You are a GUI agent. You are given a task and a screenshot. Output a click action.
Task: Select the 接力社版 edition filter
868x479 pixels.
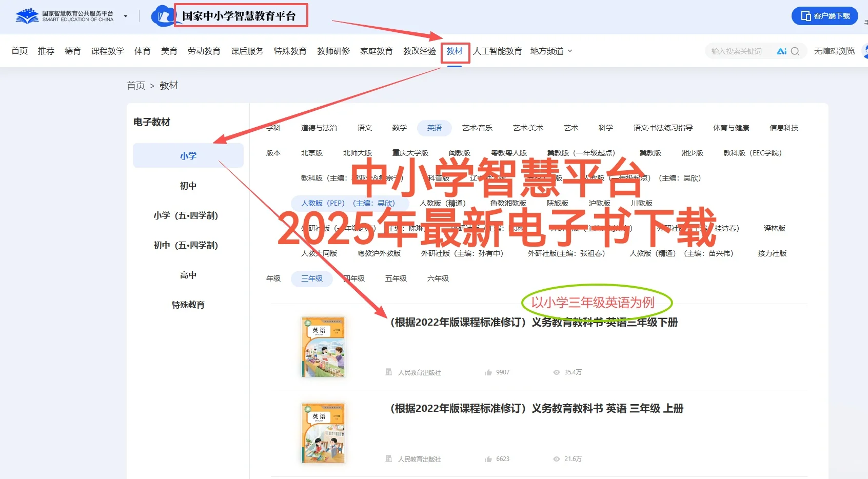[x=773, y=253]
